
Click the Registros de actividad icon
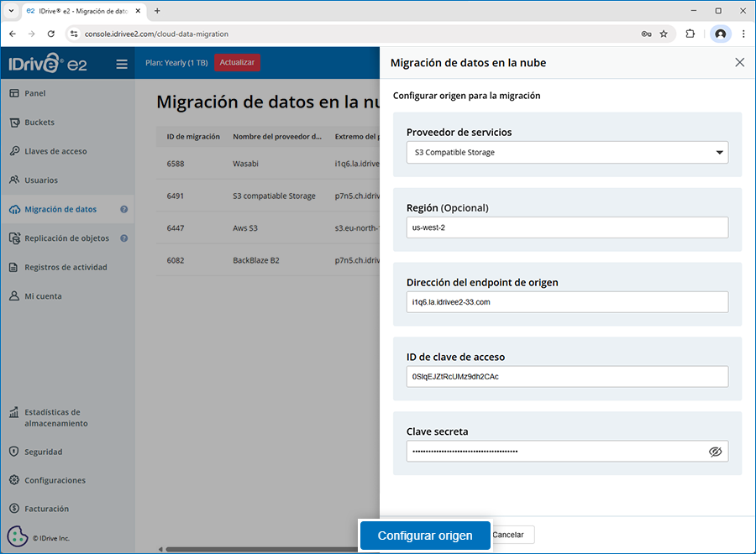[14, 268]
